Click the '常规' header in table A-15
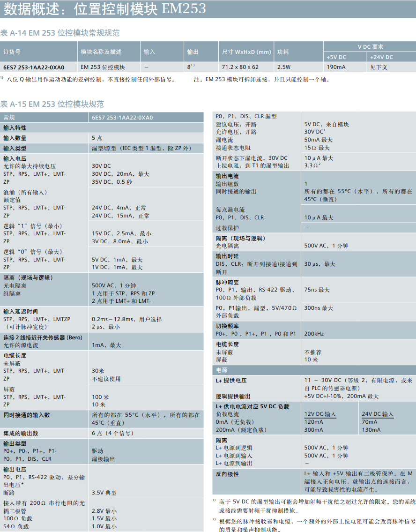The height and width of the screenshot is (532, 416). tap(9, 117)
